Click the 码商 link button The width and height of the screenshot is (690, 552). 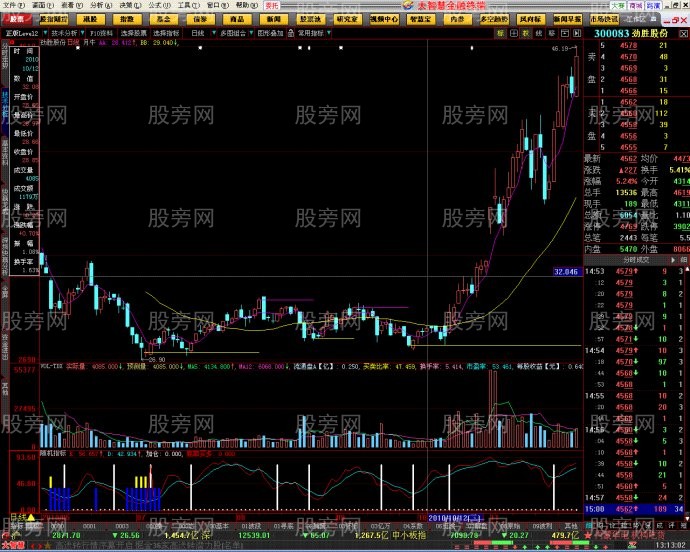(653, 5)
